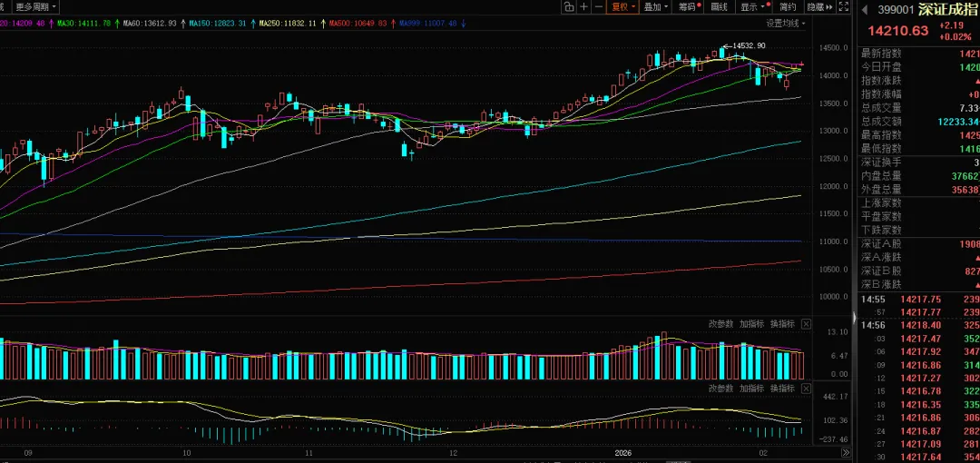980x463 pixels.
Task: Click the 内盘总量 row
Action: tap(918, 176)
